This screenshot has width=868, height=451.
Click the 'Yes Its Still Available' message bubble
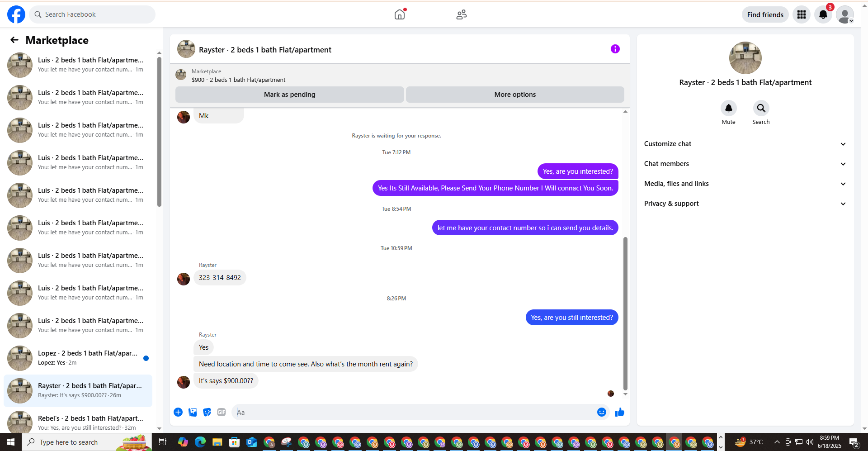495,188
